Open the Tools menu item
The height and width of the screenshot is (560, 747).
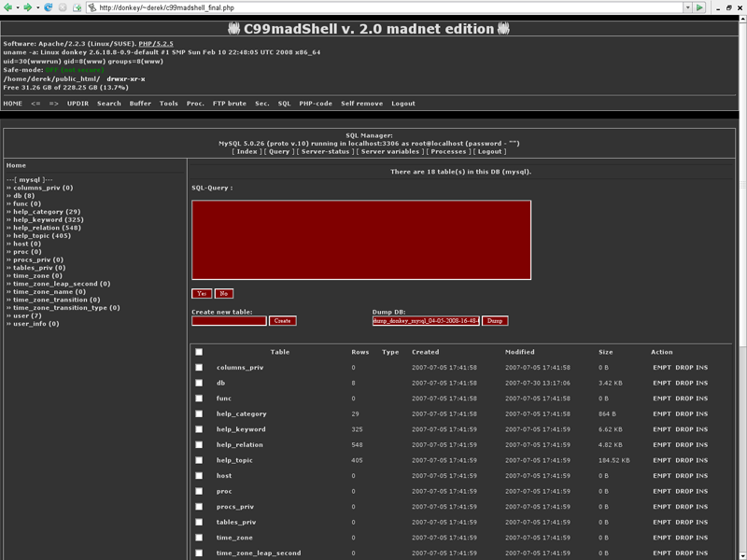click(169, 104)
